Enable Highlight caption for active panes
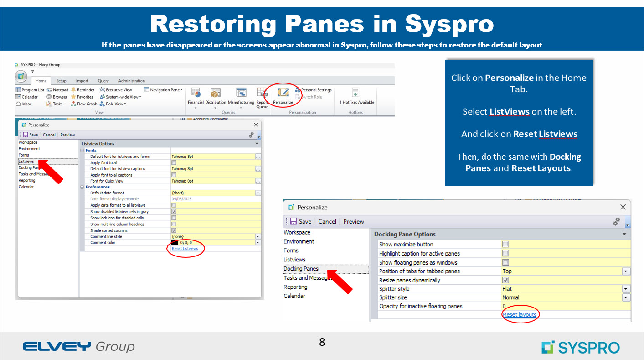This screenshot has width=644, height=360. [x=505, y=253]
